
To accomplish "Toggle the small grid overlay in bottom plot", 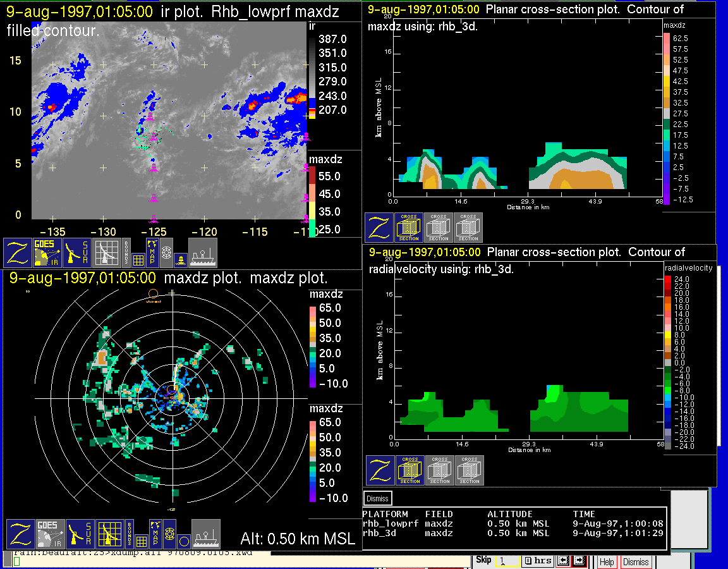I will click(140, 541).
